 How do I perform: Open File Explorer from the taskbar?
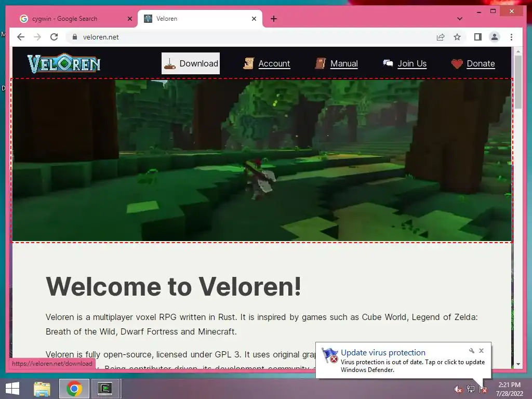coord(42,389)
